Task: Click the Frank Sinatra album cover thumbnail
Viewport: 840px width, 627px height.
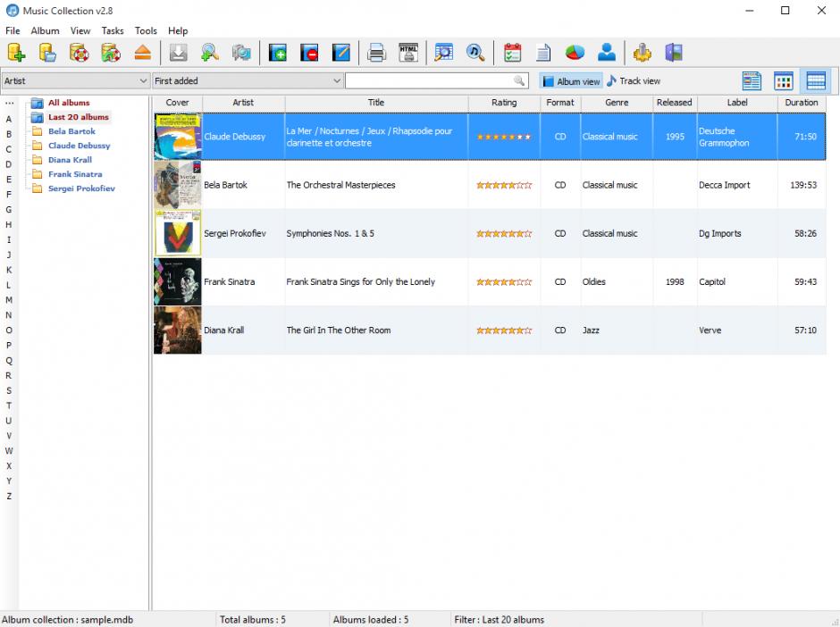Action: click(x=178, y=281)
